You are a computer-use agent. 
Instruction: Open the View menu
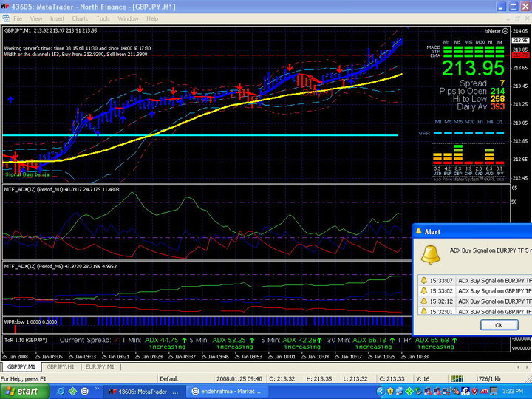pyautogui.click(x=36, y=18)
